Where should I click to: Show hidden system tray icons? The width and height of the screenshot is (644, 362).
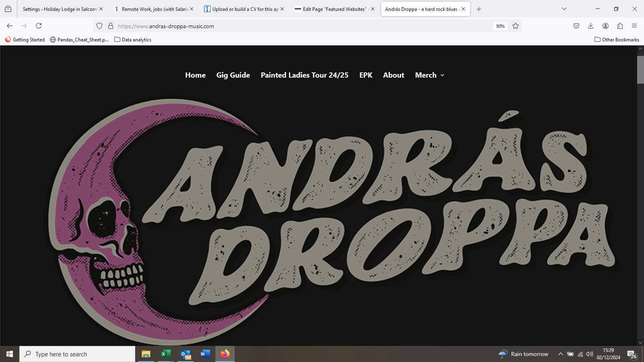pos(560,354)
